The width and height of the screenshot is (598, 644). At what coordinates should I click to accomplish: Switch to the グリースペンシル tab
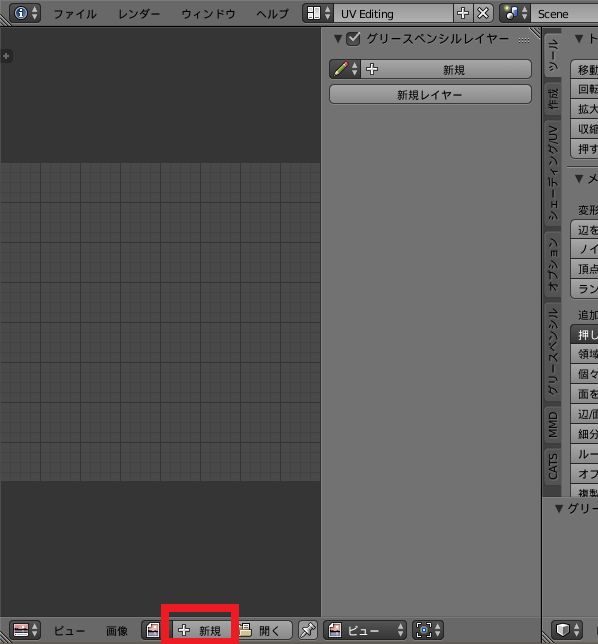553,352
